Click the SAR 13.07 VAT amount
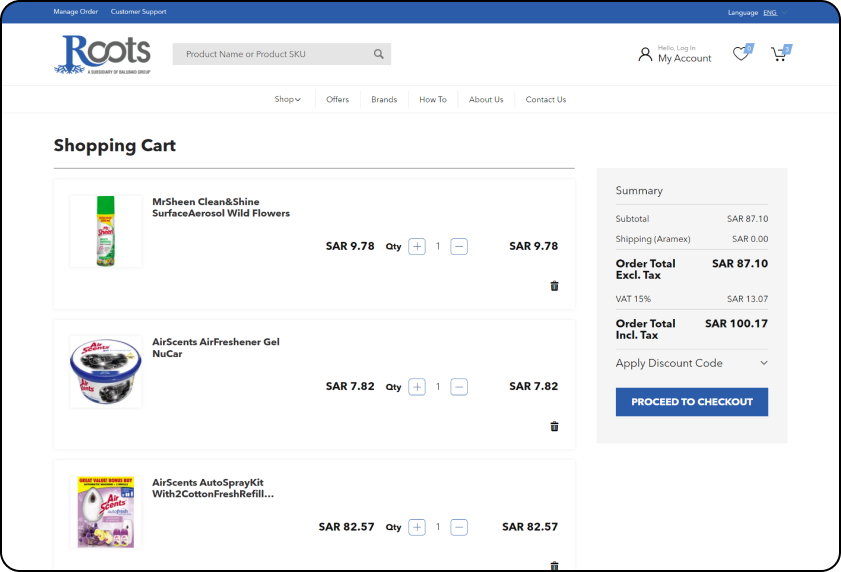The height and width of the screenshot is (572, 841). pos(747,299)
